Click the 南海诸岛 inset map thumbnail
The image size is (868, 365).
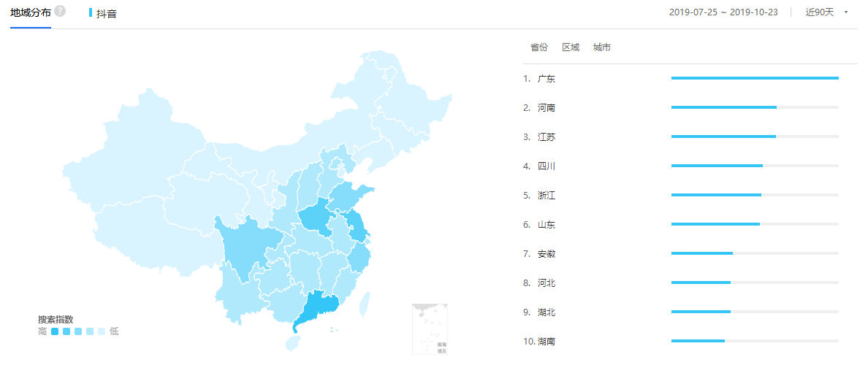click(430, 328)
